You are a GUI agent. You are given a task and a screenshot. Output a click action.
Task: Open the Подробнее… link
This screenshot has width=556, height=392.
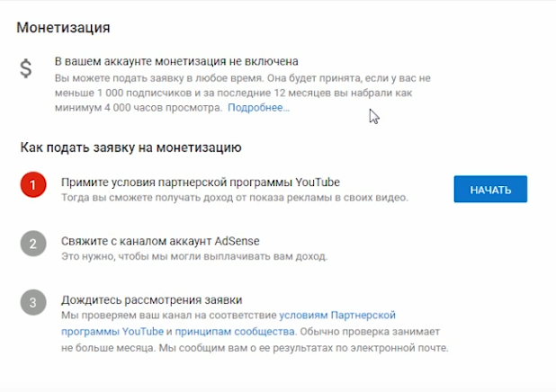[x=258, y=108]
